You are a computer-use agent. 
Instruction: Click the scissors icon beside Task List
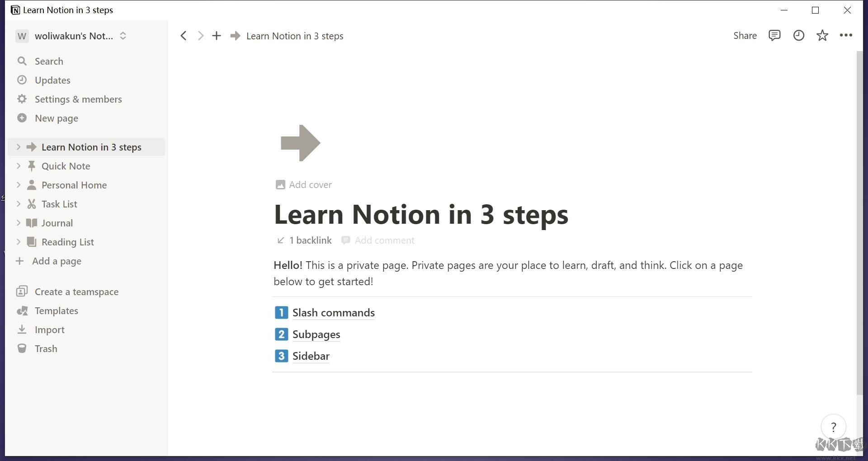(32, 204)
